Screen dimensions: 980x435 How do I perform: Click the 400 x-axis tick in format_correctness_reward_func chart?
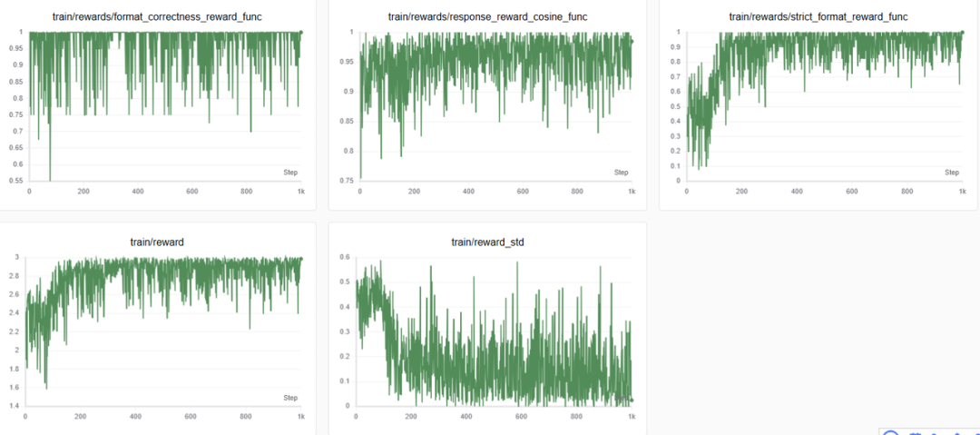tap(138, 191)
